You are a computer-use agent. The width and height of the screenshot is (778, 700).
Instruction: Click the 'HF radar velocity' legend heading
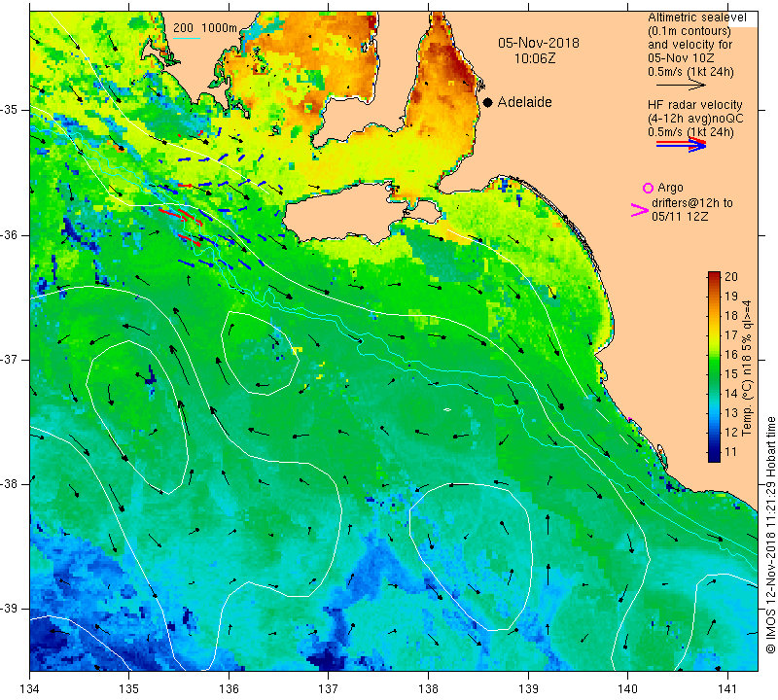pyautogui.click(x=694, y=105)
